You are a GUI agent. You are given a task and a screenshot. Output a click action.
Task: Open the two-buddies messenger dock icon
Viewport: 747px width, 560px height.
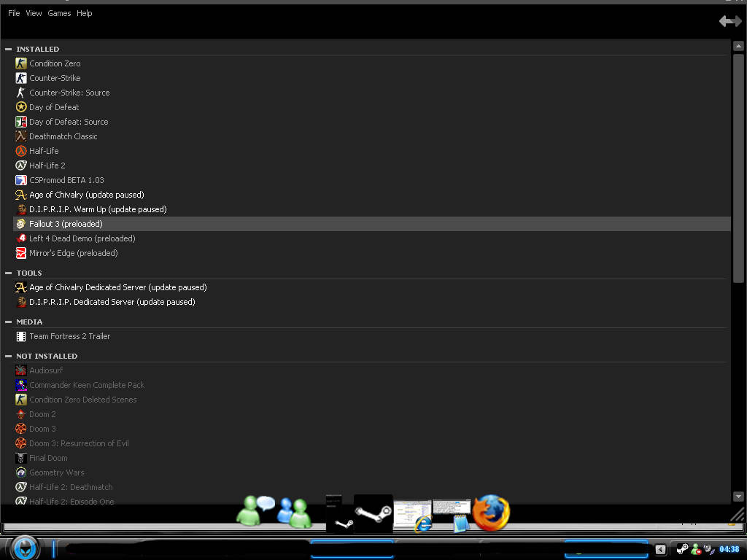(294, 513)
